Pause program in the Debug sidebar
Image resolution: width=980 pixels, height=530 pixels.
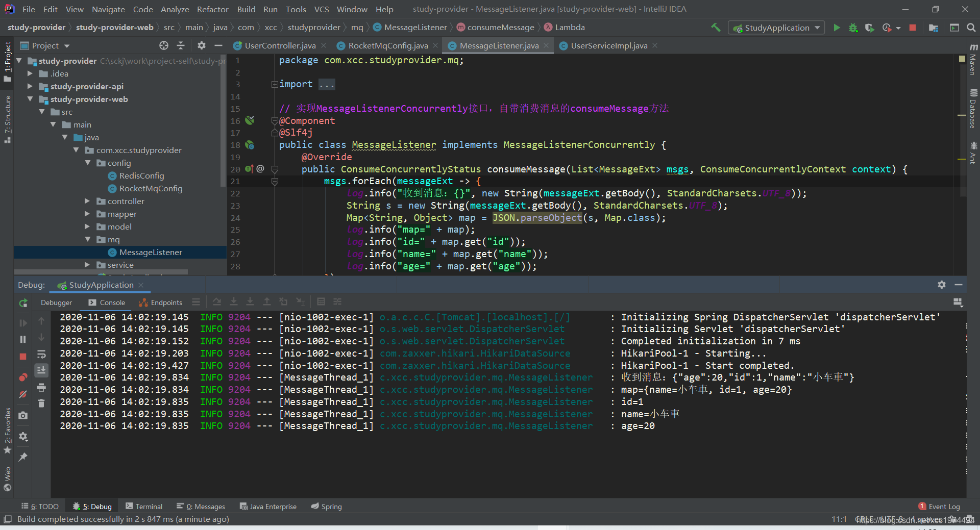[x=23, y=339]
